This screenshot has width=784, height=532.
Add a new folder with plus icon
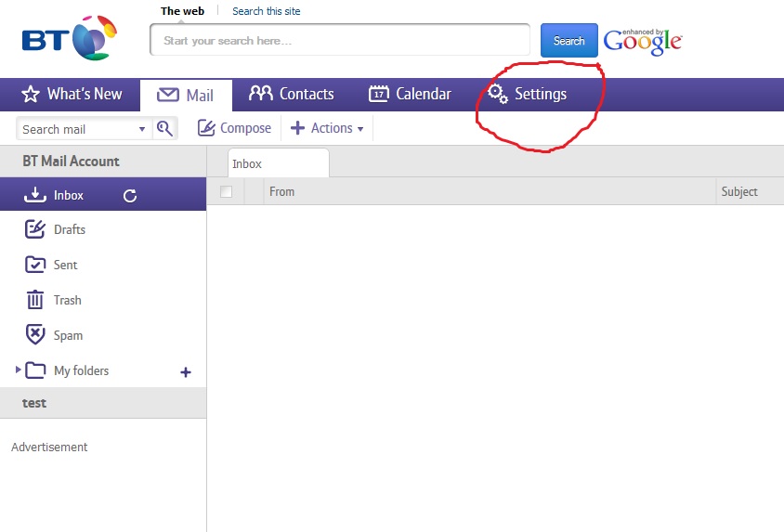click(x=186, y=371)
